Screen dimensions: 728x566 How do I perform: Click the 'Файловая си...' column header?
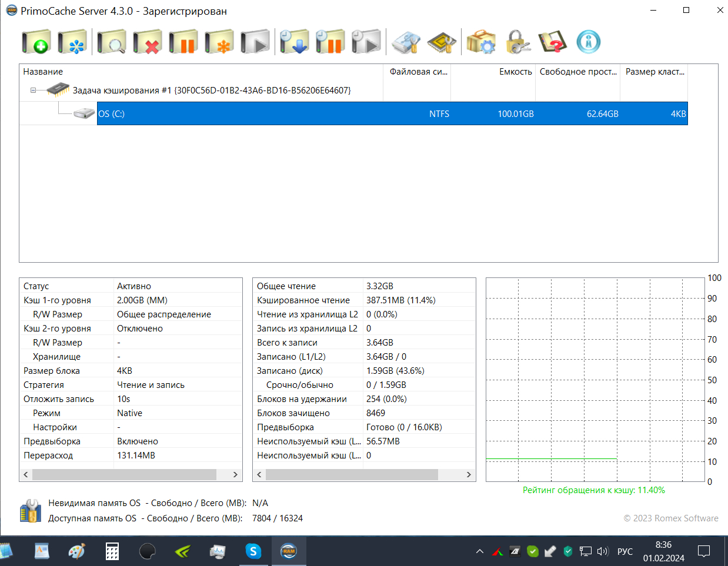(418, 72)
